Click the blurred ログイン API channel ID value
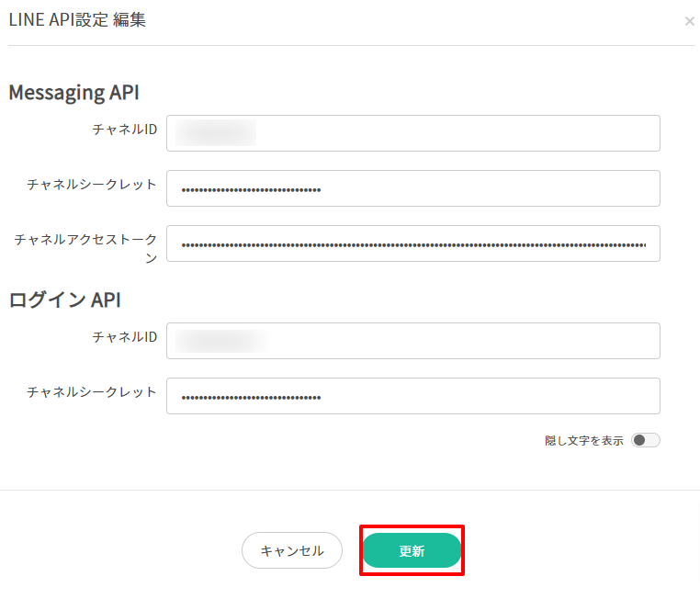700x599 pixels. click(x=222, y=341)
